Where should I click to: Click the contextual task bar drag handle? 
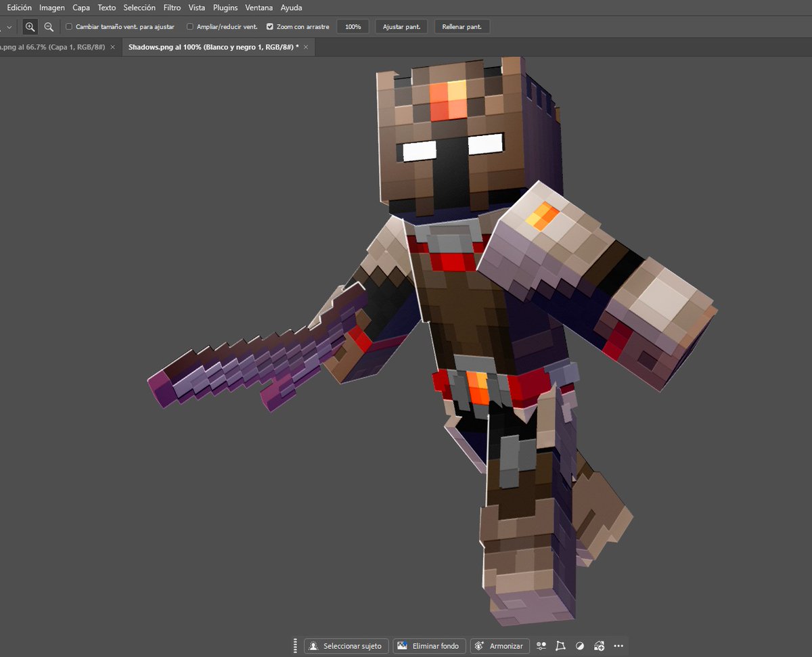[x=295, y=646]
